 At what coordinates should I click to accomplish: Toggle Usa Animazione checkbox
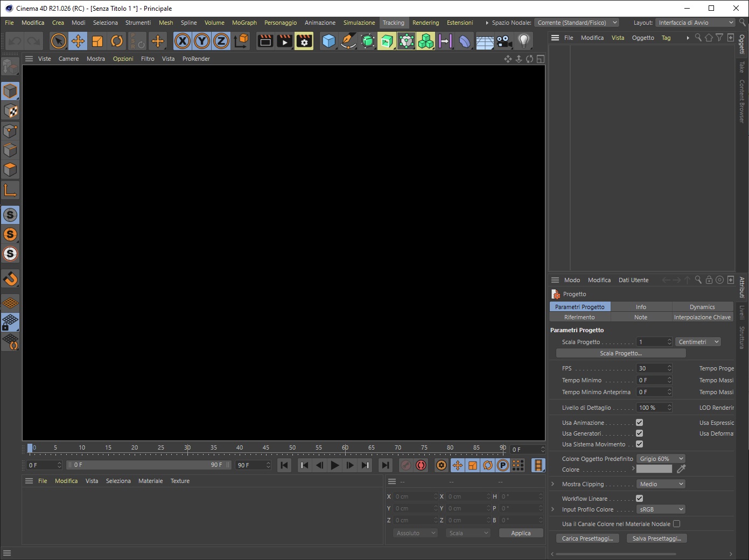[639, 423]
